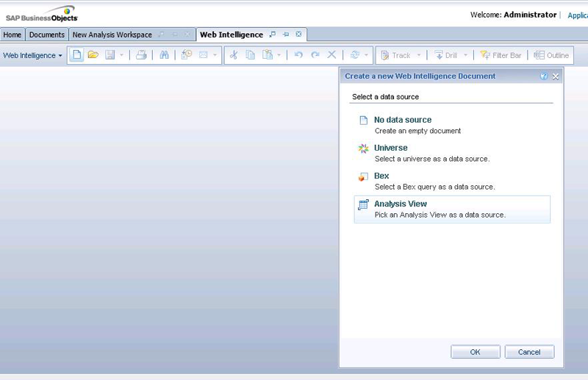Close the Create document dialog
The height and width of the screenshot is (380, 588).
(556, 76)
